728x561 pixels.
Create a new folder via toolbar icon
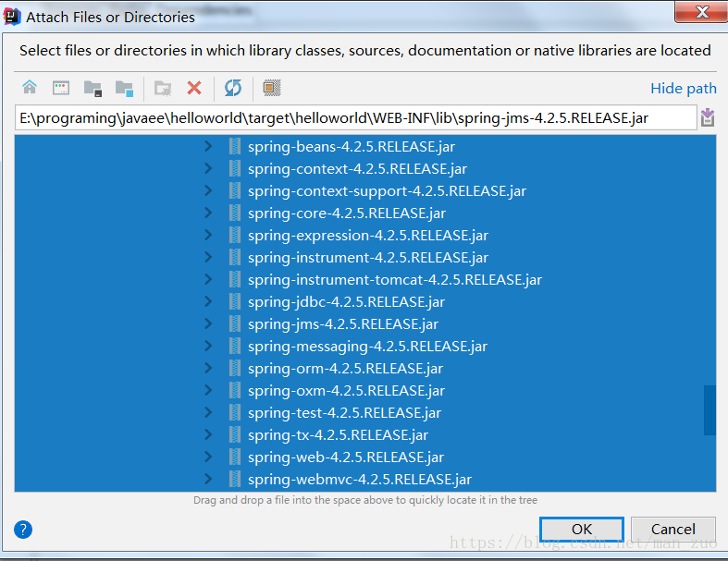click(163, 88)
